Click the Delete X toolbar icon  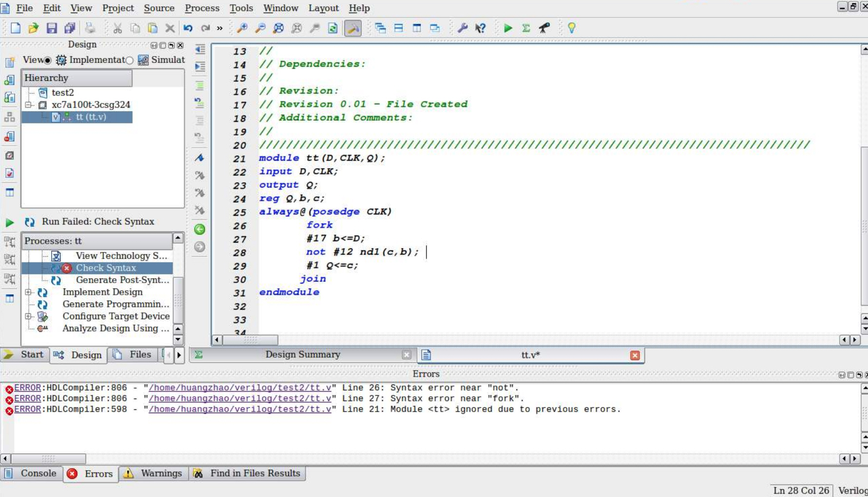[170, 28]
